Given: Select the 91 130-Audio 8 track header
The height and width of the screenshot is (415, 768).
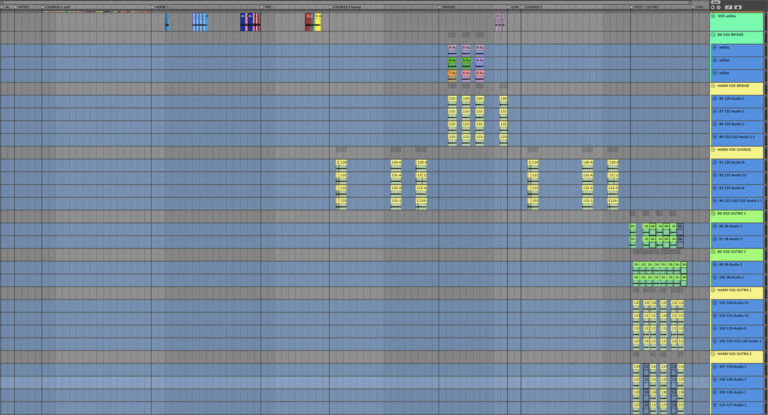Looking at the screenshot, I should (x=737, y=163).
